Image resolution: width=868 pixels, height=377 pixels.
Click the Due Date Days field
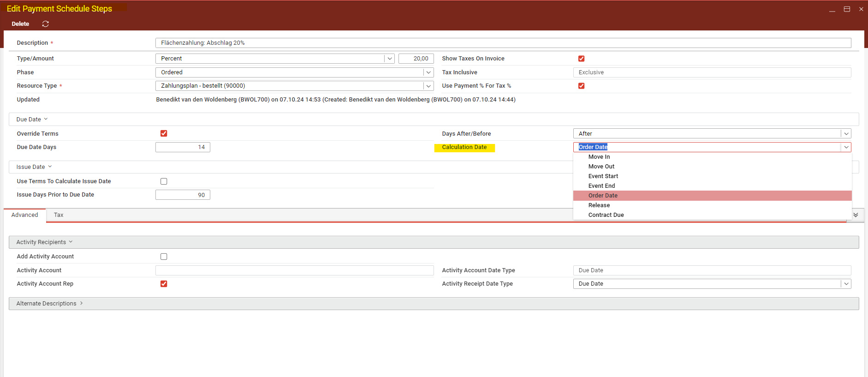183,147
